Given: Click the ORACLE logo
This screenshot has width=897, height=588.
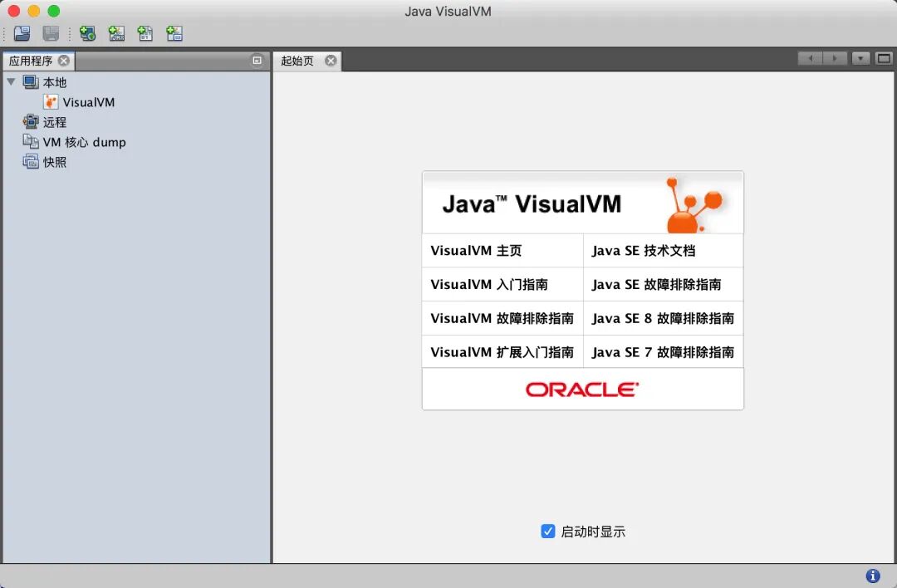Looking at the screenshot, I should (581, 390).
